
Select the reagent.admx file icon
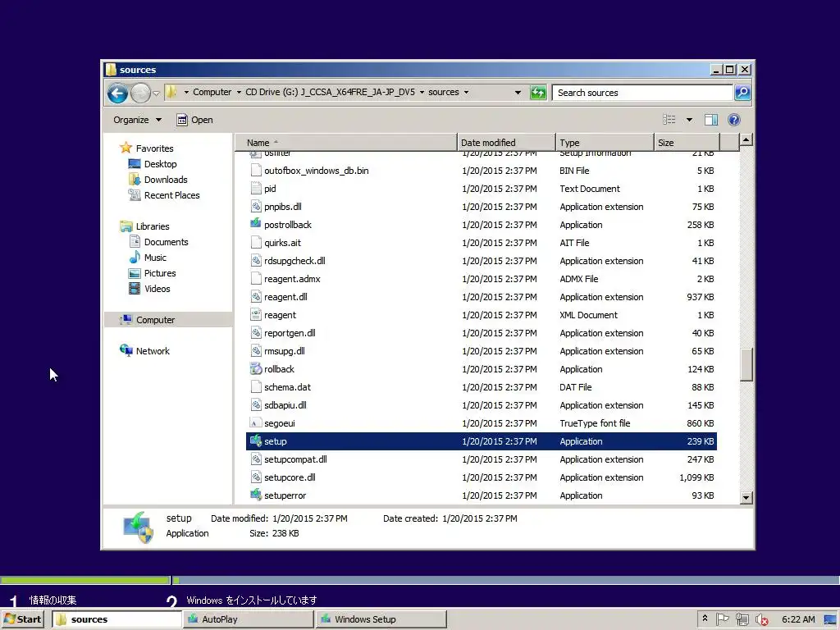(x=256, y=279)
